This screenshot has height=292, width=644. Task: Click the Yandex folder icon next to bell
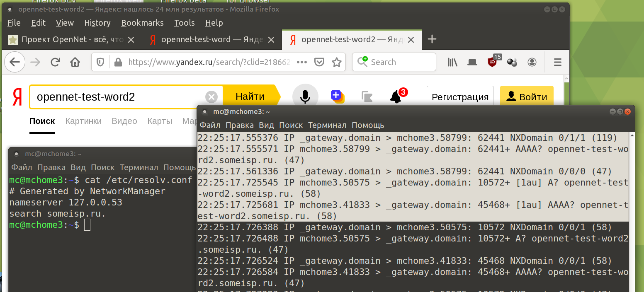tap(367, 97)
